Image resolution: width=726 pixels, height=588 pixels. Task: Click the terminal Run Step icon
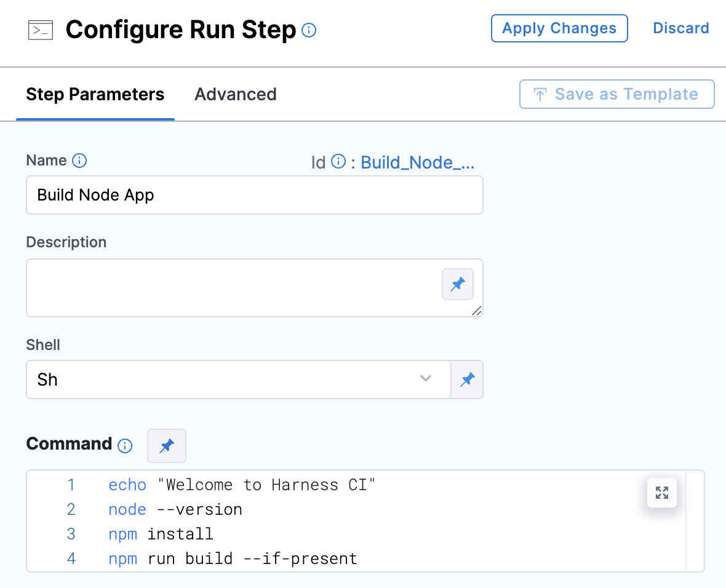[x=41, y=30]
